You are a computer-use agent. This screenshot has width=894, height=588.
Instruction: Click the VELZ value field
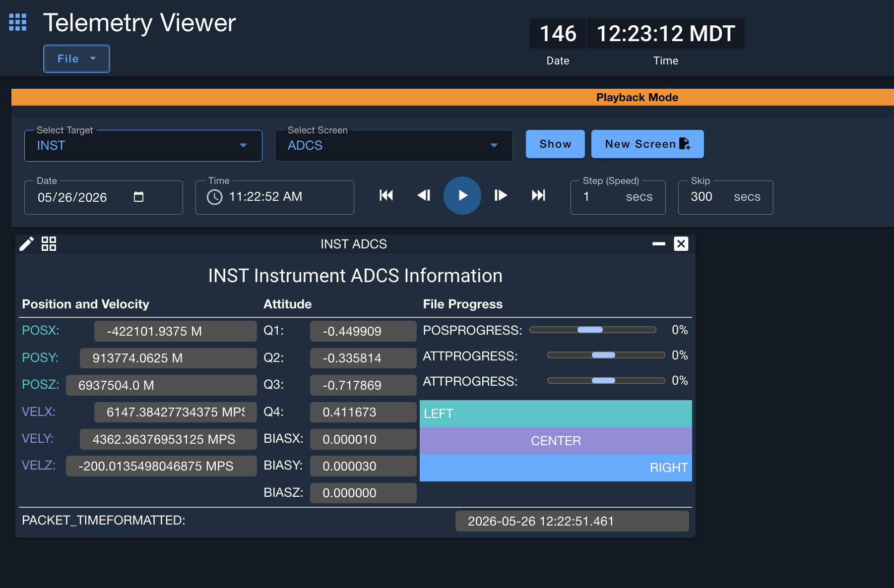pos(161,466)
